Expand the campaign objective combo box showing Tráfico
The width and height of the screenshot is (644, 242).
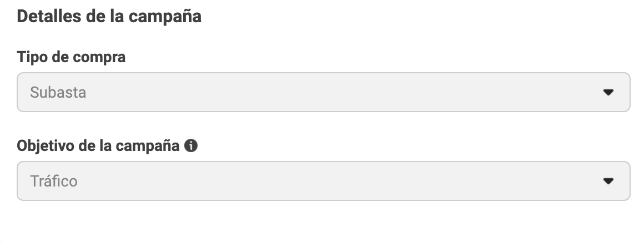click(x=323, y=181)
